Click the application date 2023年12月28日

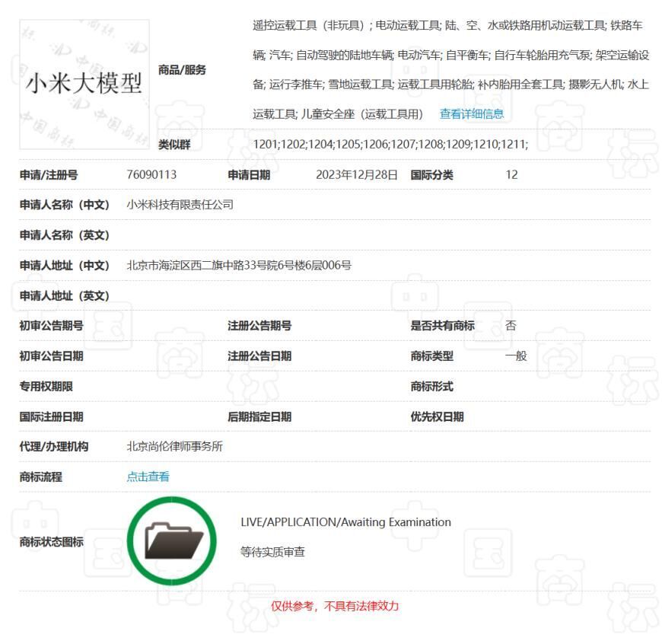click(x=356, y=174)
